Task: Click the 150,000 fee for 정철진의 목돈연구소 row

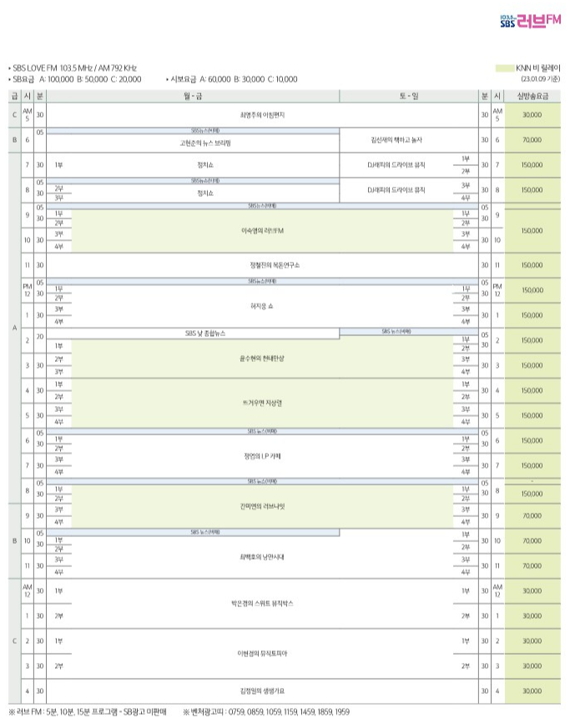Action: (x=532, y=265)
